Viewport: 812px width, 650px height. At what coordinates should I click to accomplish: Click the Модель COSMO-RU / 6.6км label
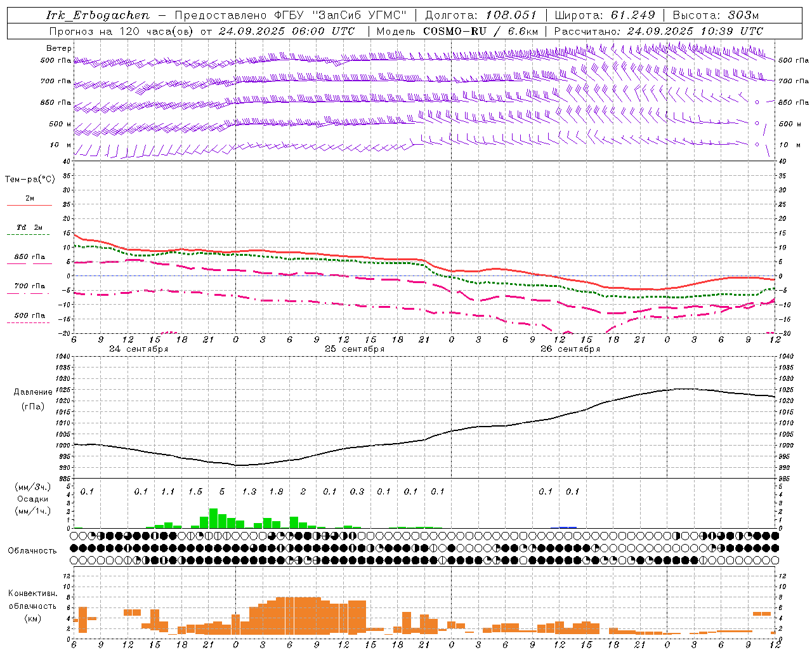point(457,31)
